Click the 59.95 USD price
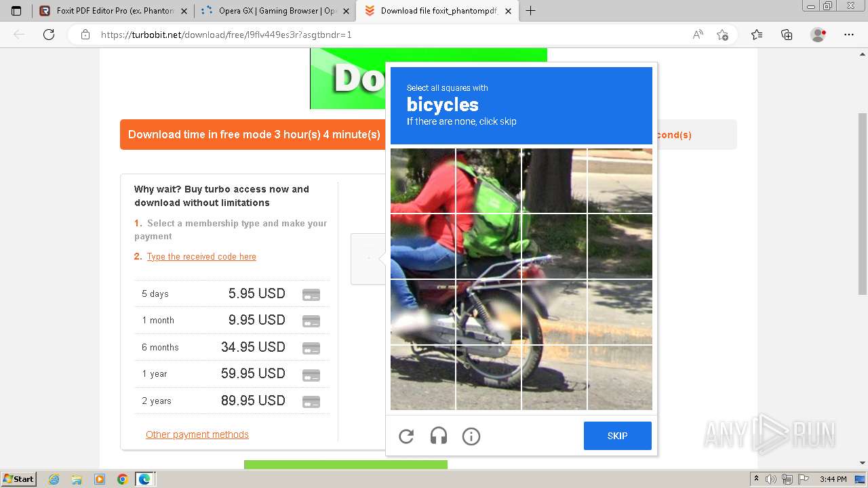Viewport: 868px width, 488px height. 253,373
